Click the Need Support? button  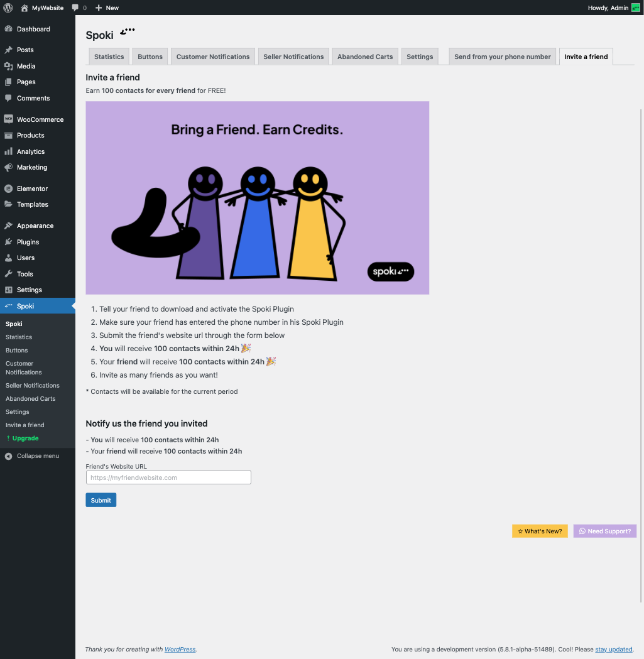605,531
